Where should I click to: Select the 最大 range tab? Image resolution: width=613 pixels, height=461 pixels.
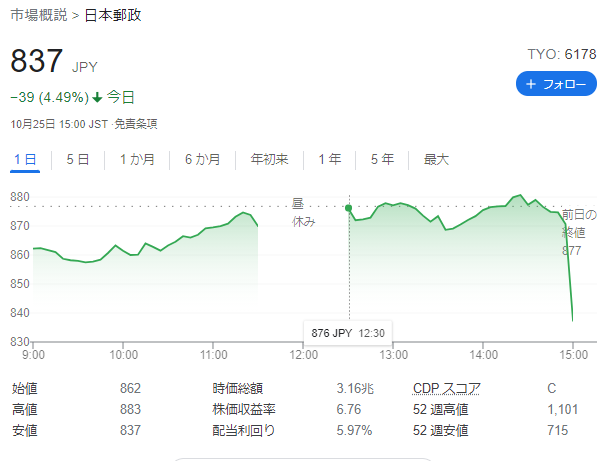436,159
